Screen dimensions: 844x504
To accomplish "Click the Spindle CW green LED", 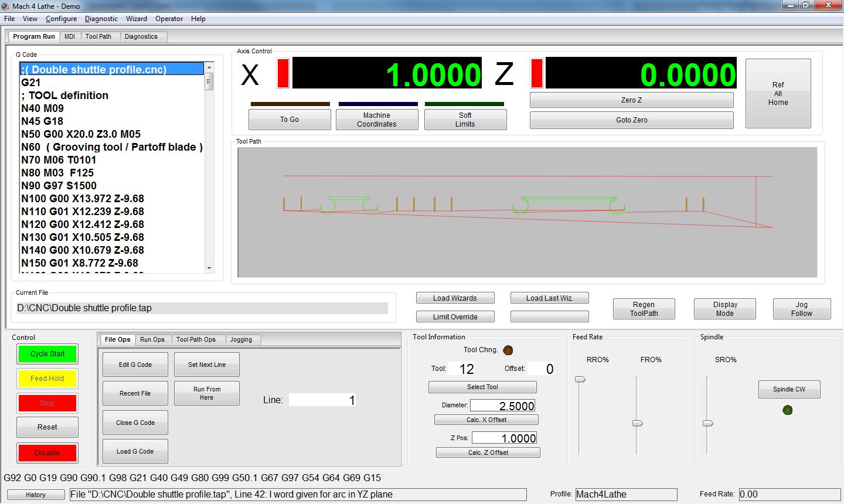I will click(x=788, y=410).
